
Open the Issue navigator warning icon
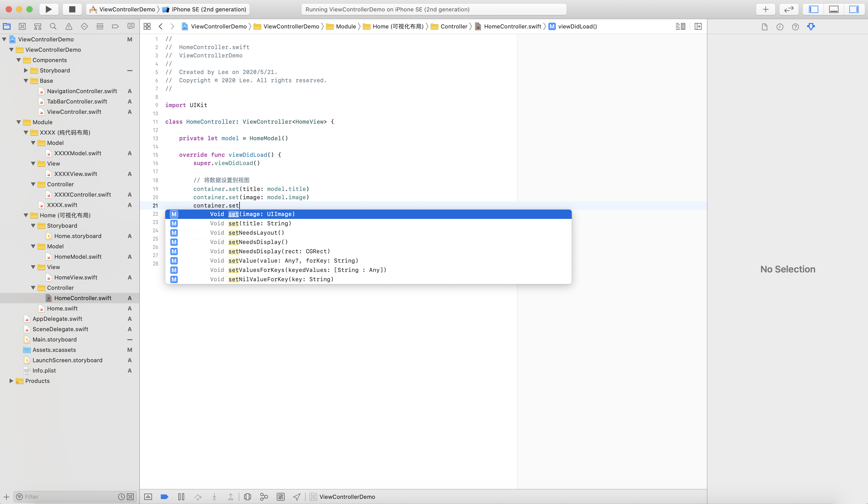coord(69,26)
